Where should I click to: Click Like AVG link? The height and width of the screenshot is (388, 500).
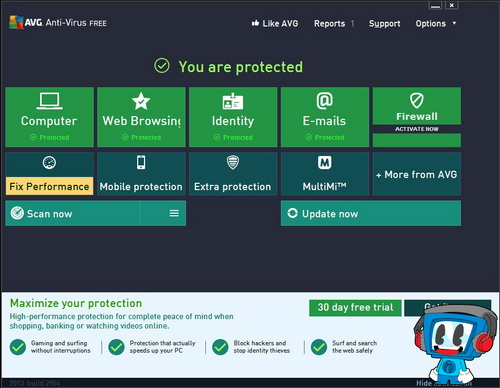tap(280, 23)
